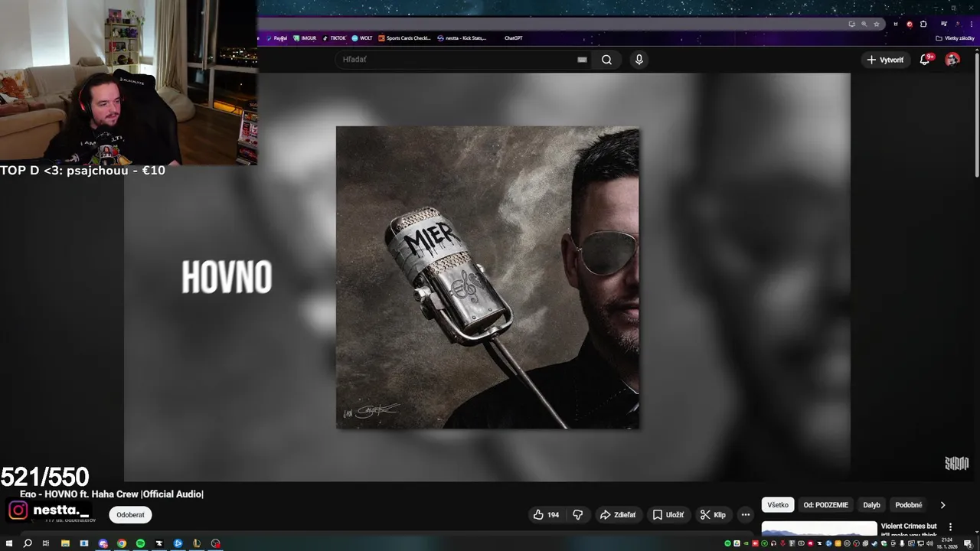Bookmark this page with the star icon

click(877, 24)
